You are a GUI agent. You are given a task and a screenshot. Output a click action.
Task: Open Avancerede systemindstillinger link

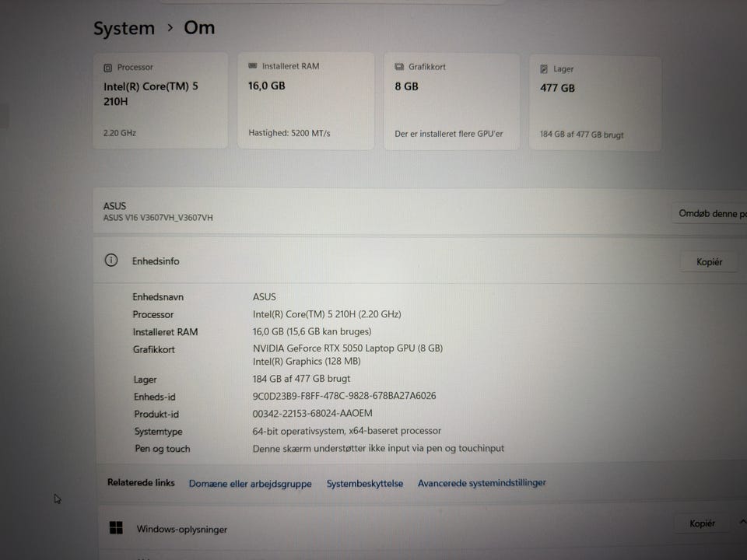(x=482, y=483)
